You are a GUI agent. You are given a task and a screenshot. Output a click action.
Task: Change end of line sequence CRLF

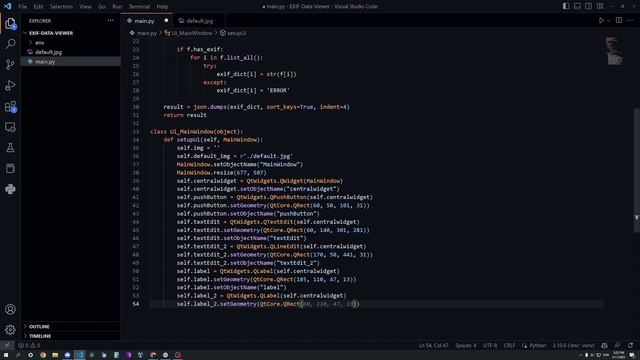tap(509, 345)
